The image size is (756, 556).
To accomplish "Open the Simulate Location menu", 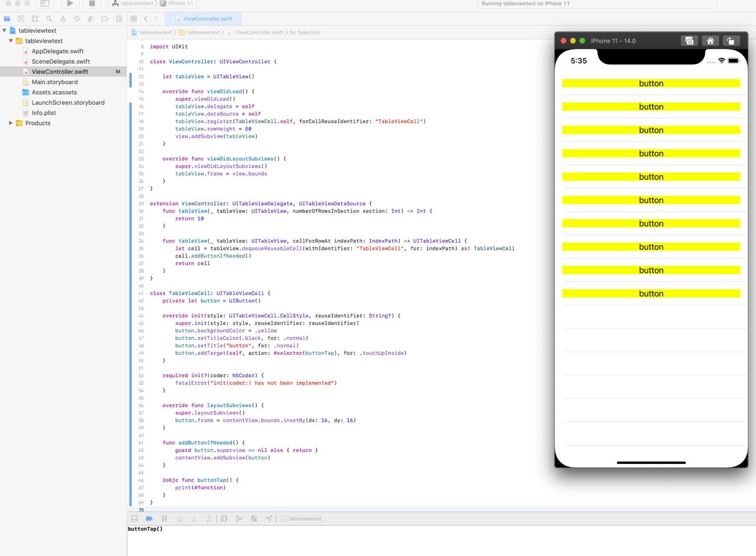I will pos(269,519).
